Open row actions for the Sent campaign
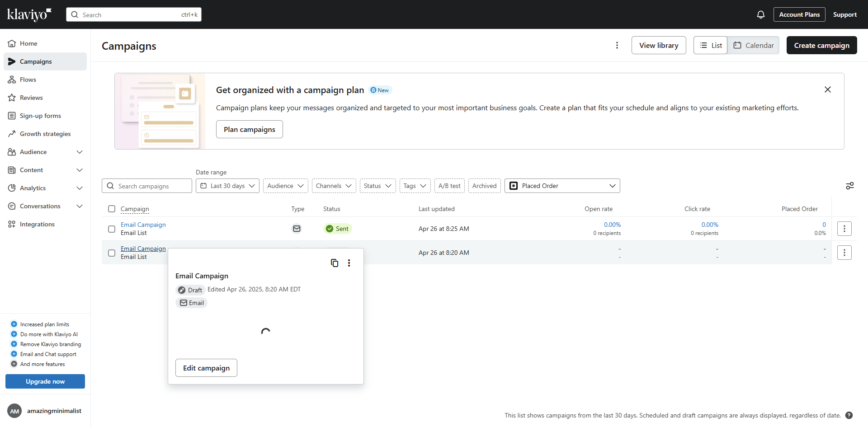This screenshot has width=868, height=427. tap(844, 229)
